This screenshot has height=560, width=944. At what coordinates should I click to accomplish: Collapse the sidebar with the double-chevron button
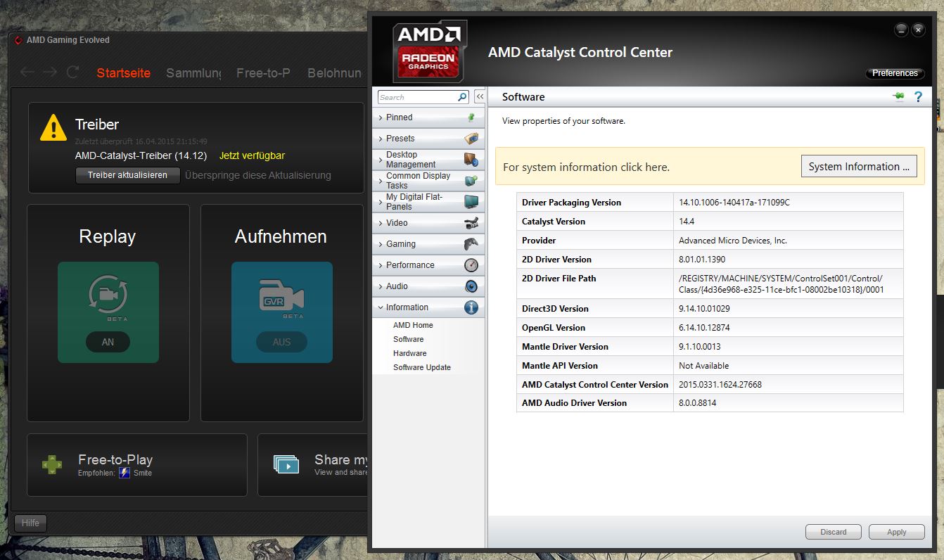(480, 97)
